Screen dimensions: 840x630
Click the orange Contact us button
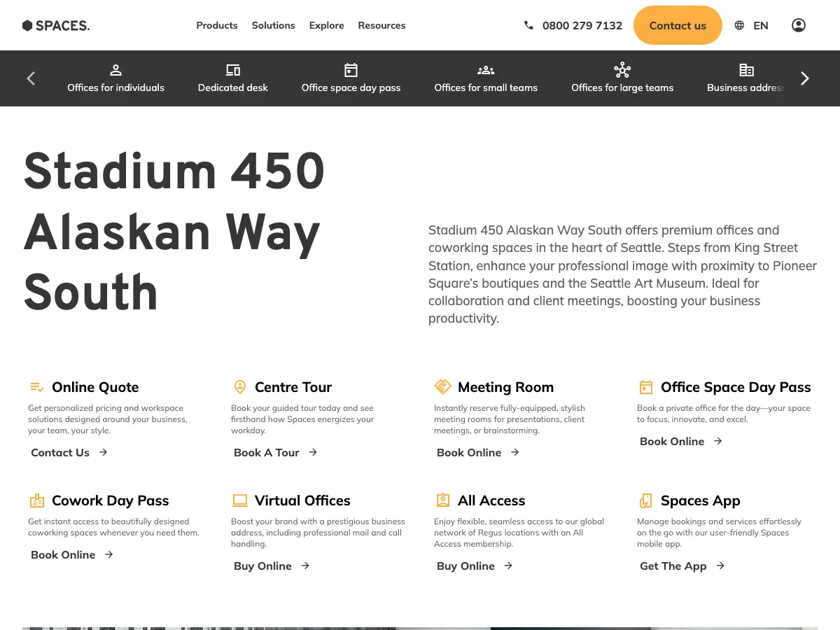(x=678, y=25)
